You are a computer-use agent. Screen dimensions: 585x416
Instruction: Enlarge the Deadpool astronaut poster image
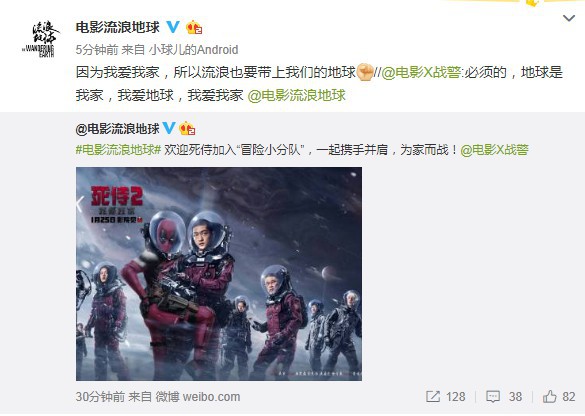pyautogui.click(x=219, y=274)
